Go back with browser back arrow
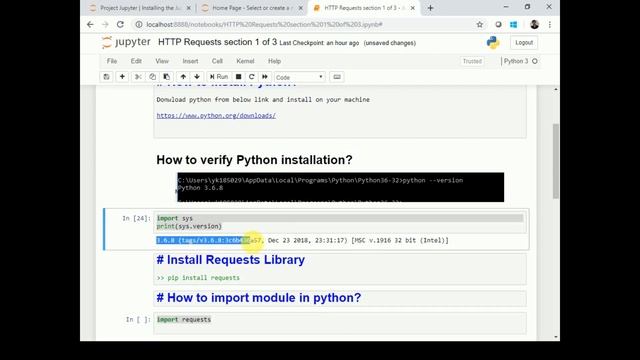This screenshot has width=640, height=360. (x=90, y=24)
